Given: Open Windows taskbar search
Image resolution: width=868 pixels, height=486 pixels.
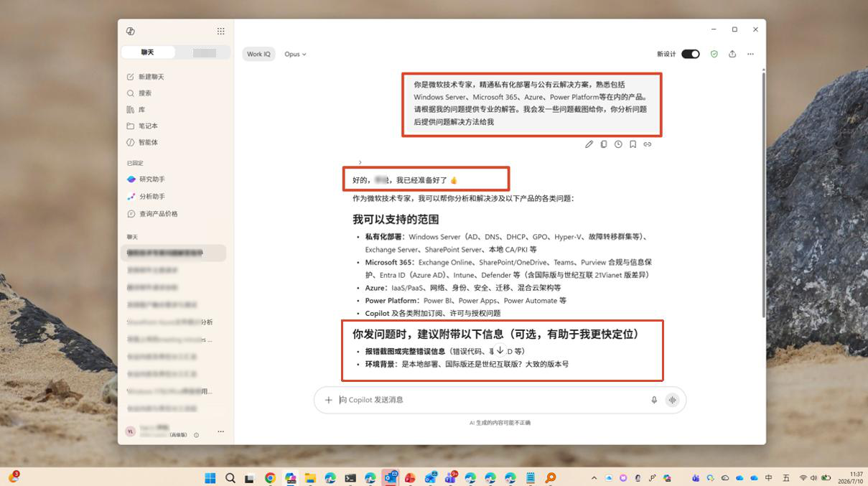Looking at the screenshot, I should (230, 477).
